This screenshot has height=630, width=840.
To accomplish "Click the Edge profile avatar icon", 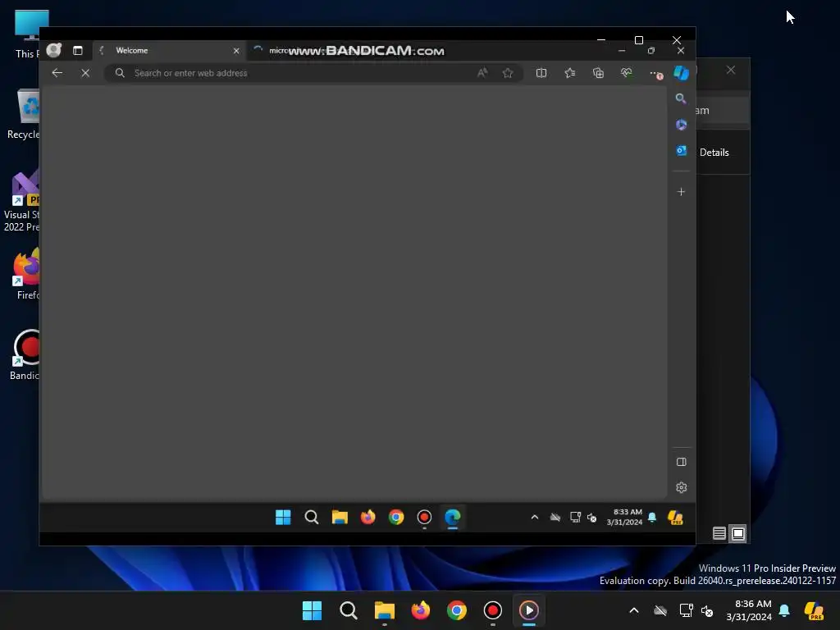I will pyautogui.click(x=53, y=50).
